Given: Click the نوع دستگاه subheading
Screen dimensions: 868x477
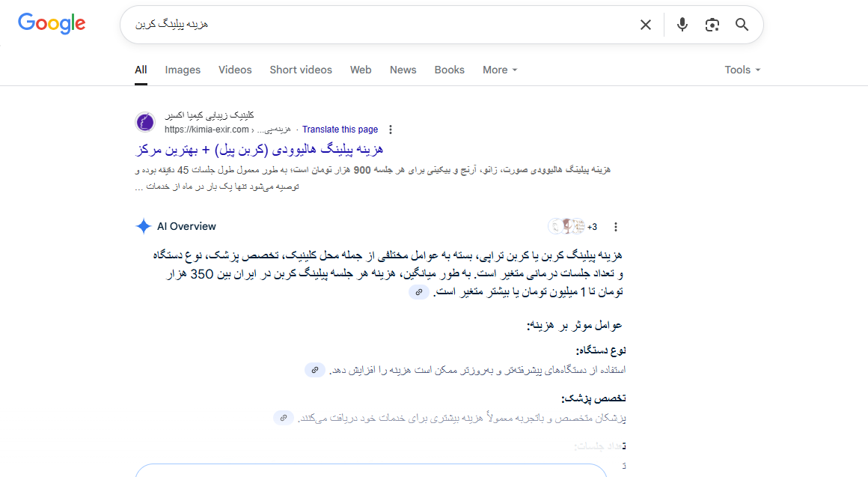Looking at the screenshot, I should [x=601, y=350].
